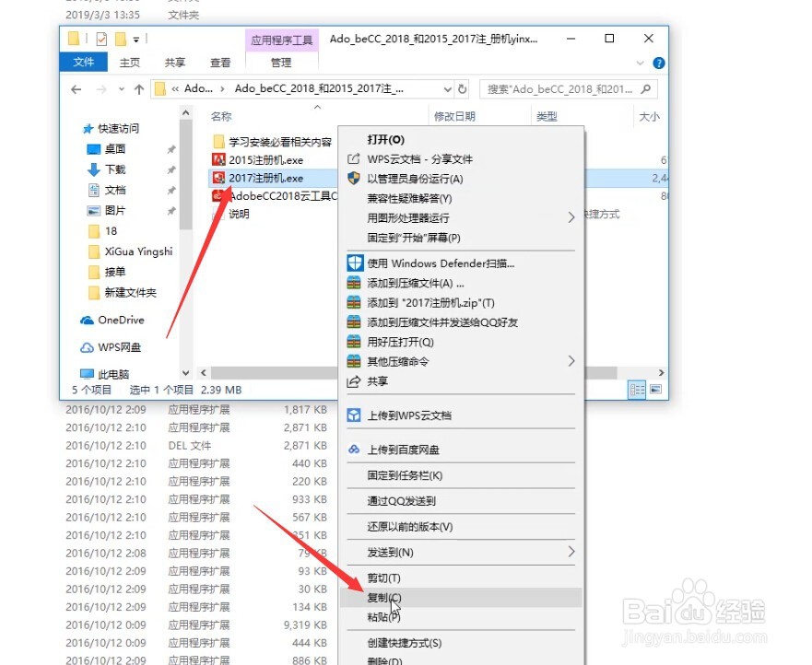Viewport: 812px width, 665px height.
Task: Click the Baidu Netdisk upload icon
Action: [354, 449]
